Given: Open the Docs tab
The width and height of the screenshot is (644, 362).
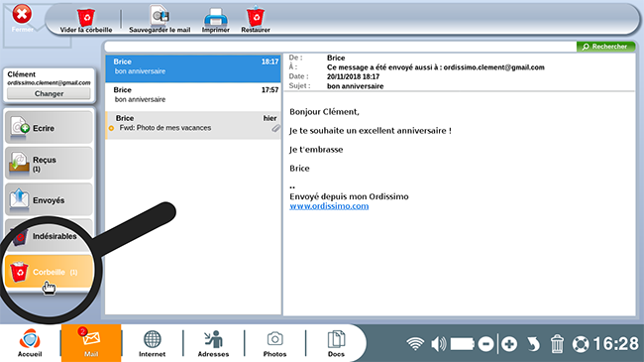Looking at the screenshot, I should click(336, 343).
